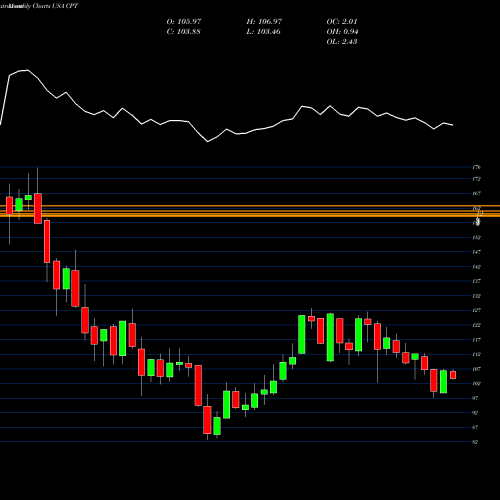The image size is (500, 500).
Task: Click the 172 price axis label
Action: pyautogui.click(x=477, y=179)
